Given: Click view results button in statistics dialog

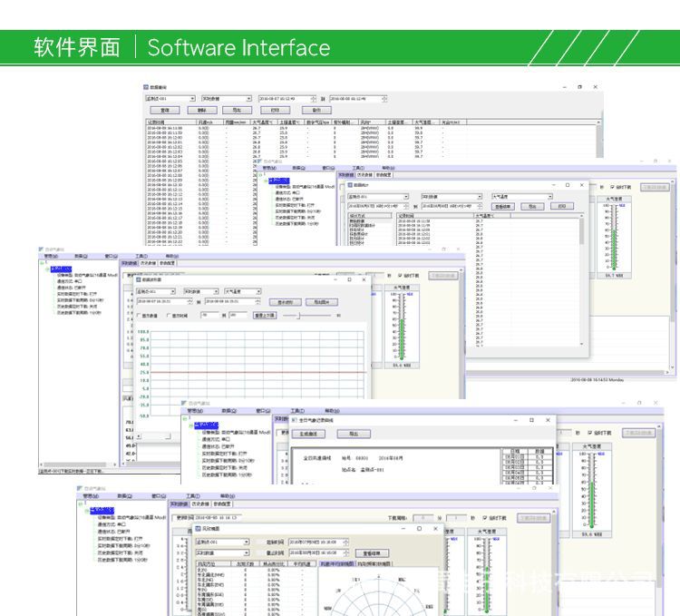Looking at the screenshot, I should coord(503,207).
